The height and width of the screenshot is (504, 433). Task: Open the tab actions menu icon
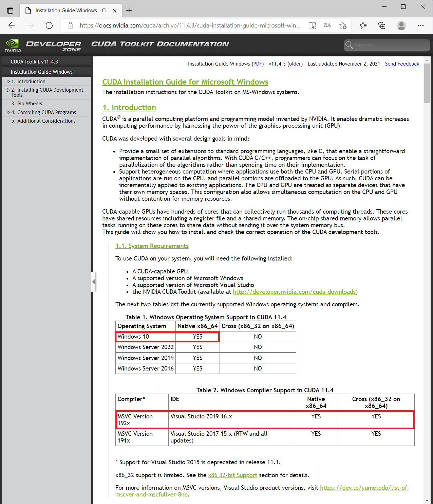pos(10,11)
